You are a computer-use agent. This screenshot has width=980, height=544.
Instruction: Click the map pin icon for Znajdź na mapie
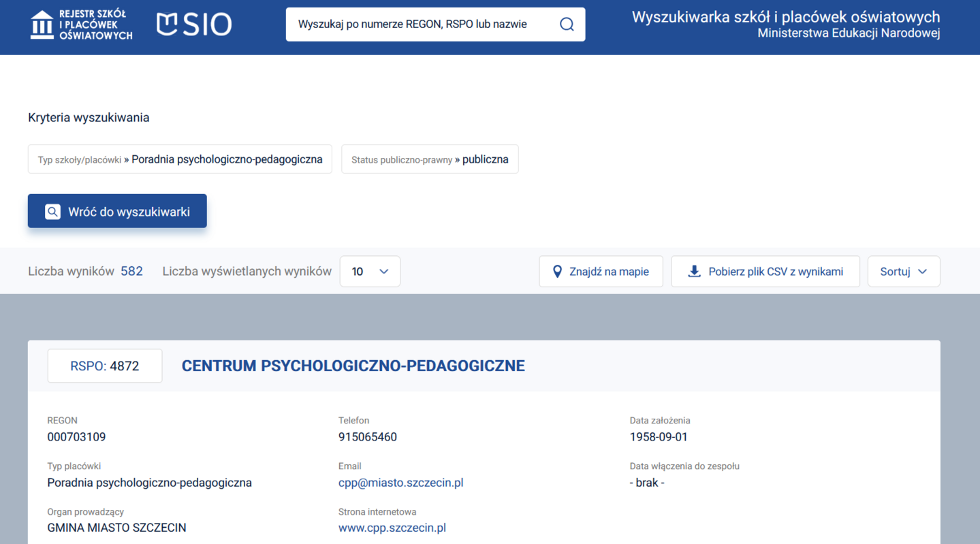coord(557,272)
